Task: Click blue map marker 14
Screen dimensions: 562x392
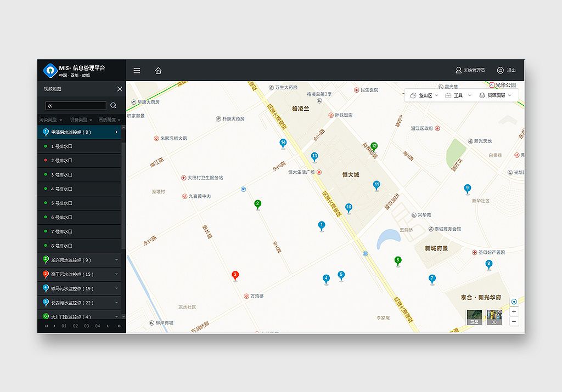Action: click(283, 143)
